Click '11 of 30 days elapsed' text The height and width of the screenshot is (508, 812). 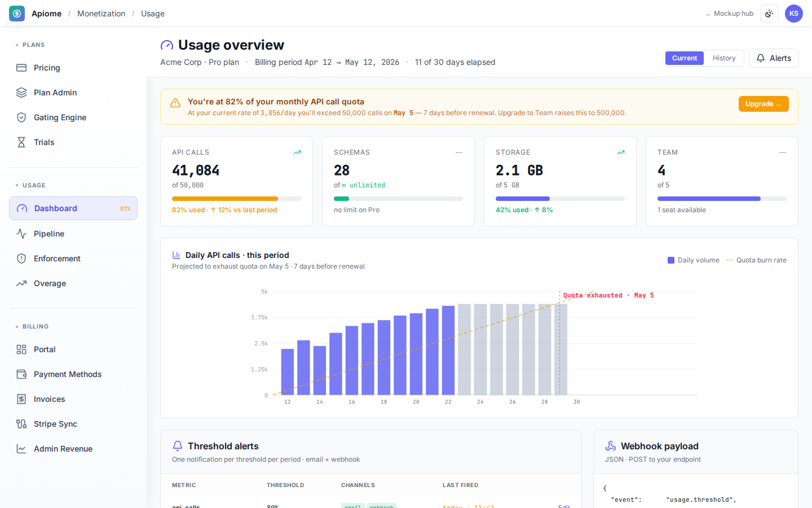tap(455, 62)
